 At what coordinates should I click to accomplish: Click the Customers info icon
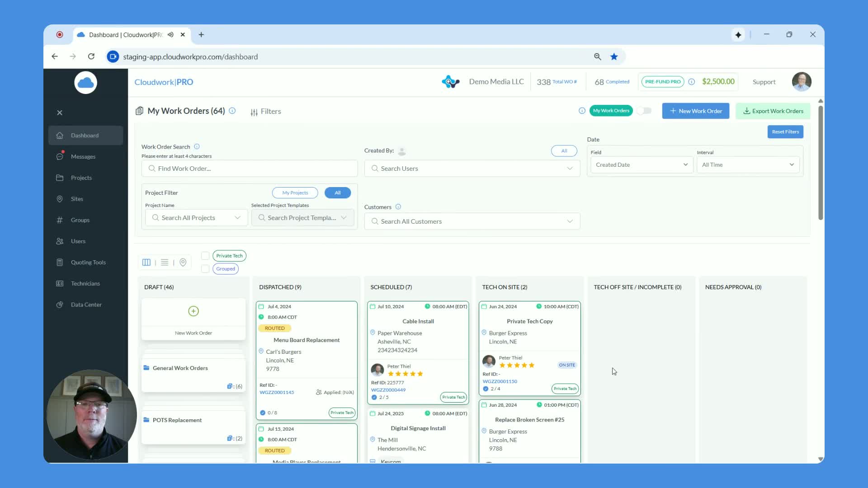pyautogui.click(x=398, y=207)
